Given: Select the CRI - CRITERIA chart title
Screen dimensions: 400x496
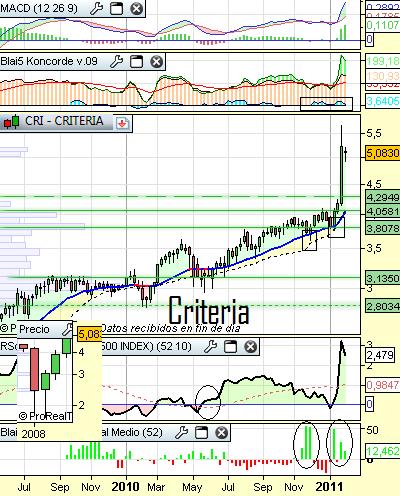Looking at the screenshot, I should click(x=64, y=121).
